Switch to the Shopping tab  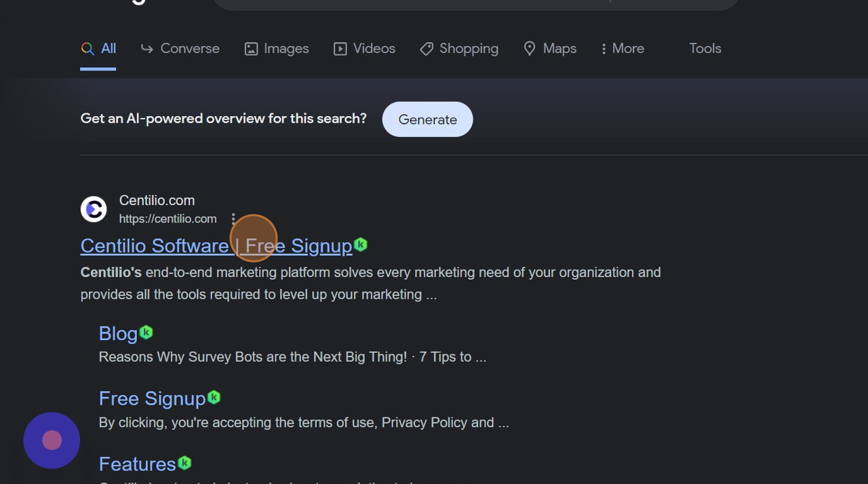coord(459,49)
